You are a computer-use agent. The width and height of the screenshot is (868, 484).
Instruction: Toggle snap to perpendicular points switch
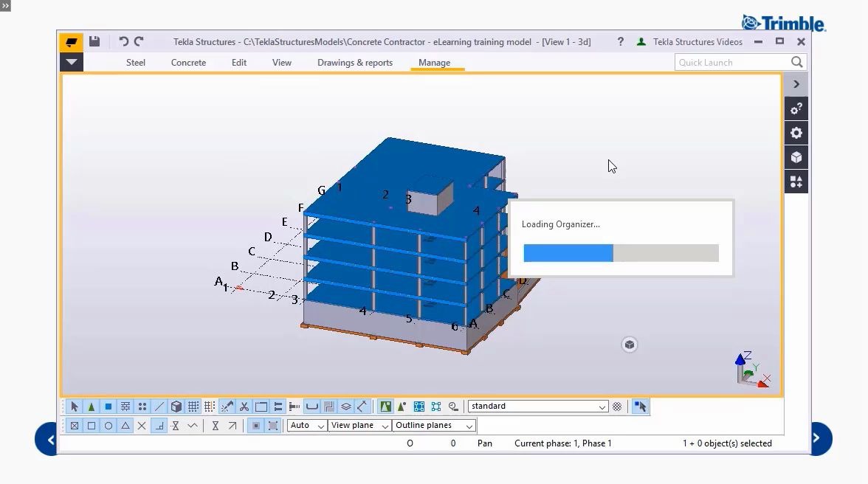(159, 426)
